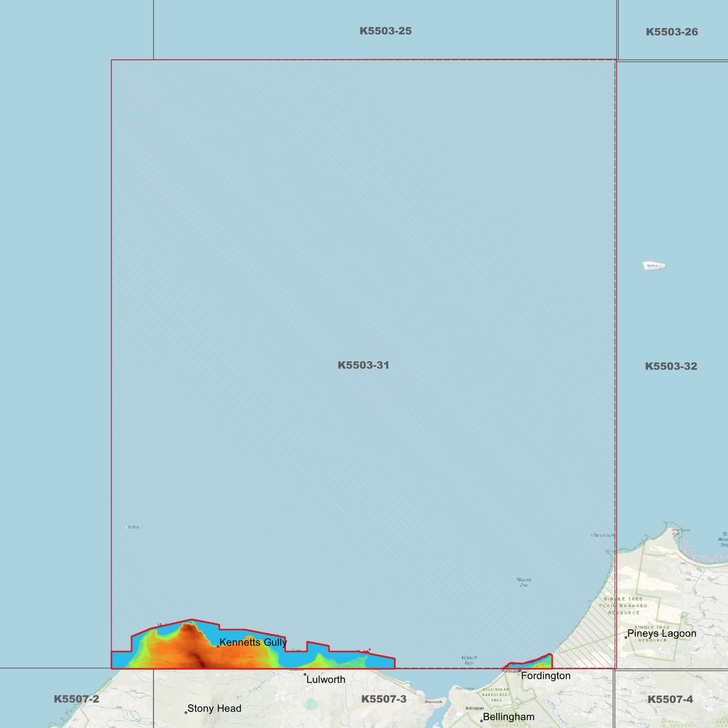Select the Bellingham place label
The image size is (728, 728).
coord(509,717)
